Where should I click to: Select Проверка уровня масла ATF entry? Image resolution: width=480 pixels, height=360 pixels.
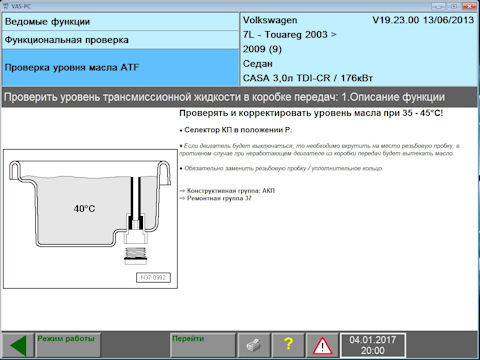coord(120,68)
